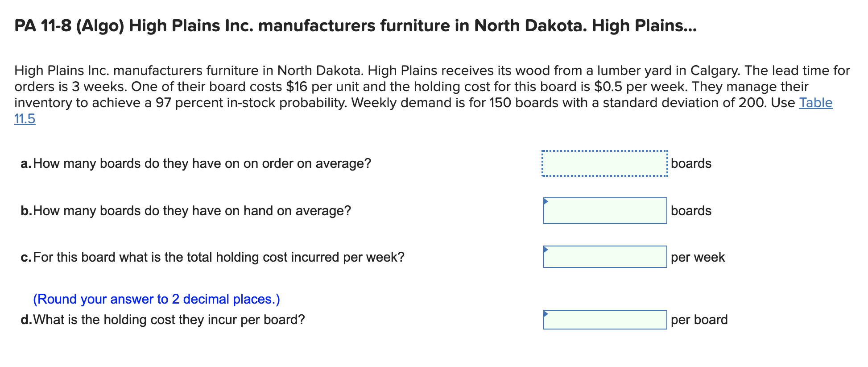Click the answer box for boards on order

click(x=604, y=164)
